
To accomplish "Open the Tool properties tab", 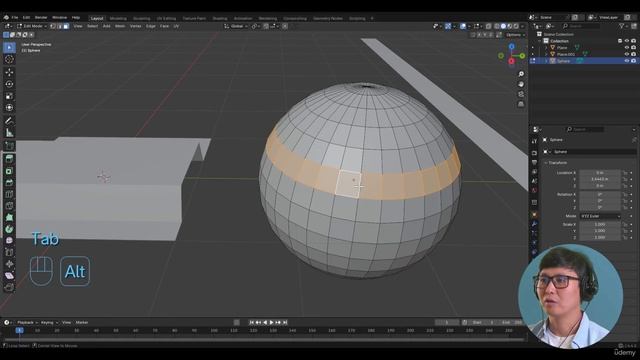I will click(534, 141).
